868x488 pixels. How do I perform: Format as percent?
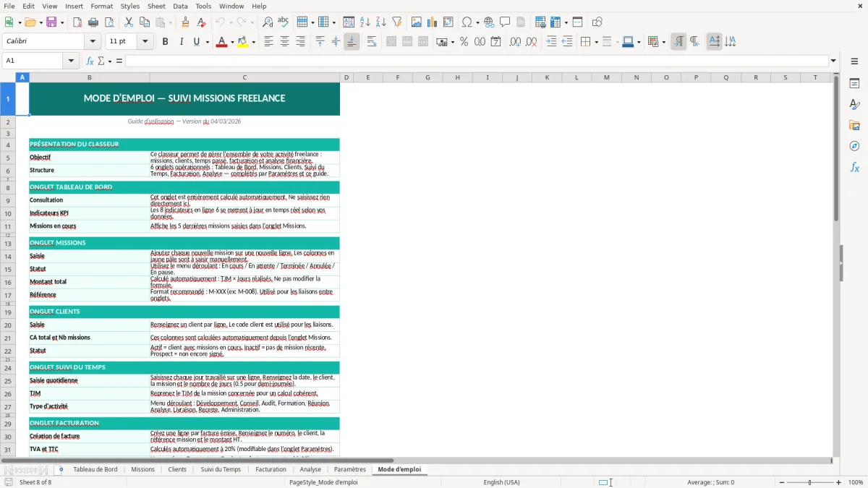click(464, 42)
